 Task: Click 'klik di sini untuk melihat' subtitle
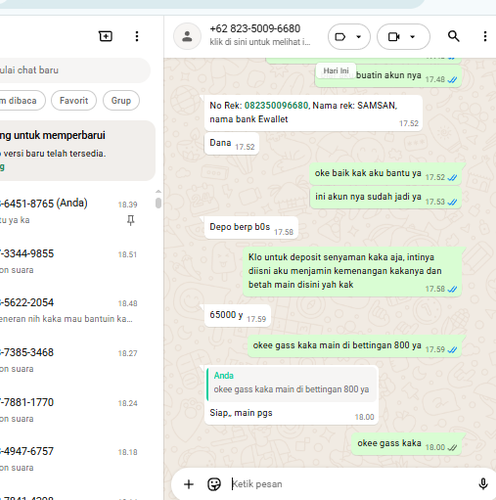[x=260, y=42]
